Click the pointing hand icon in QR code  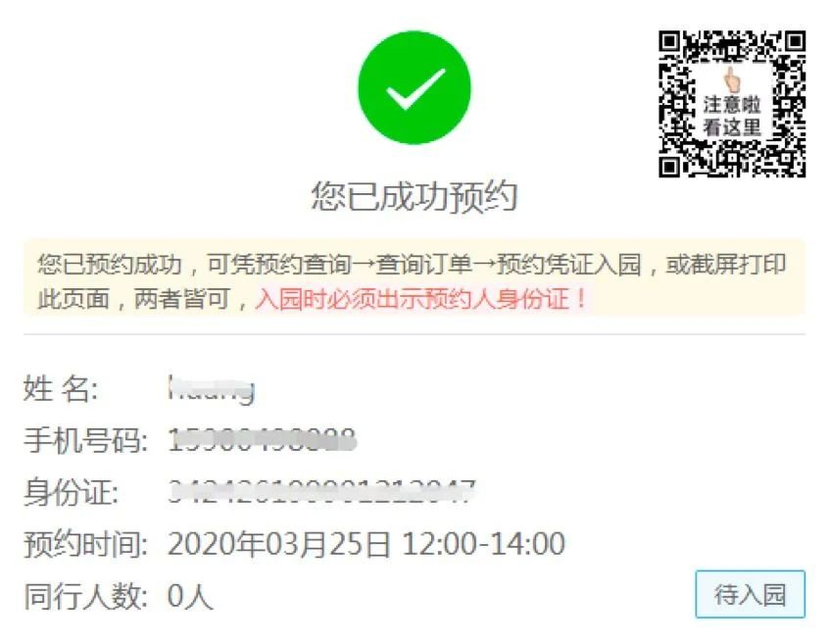732,79
